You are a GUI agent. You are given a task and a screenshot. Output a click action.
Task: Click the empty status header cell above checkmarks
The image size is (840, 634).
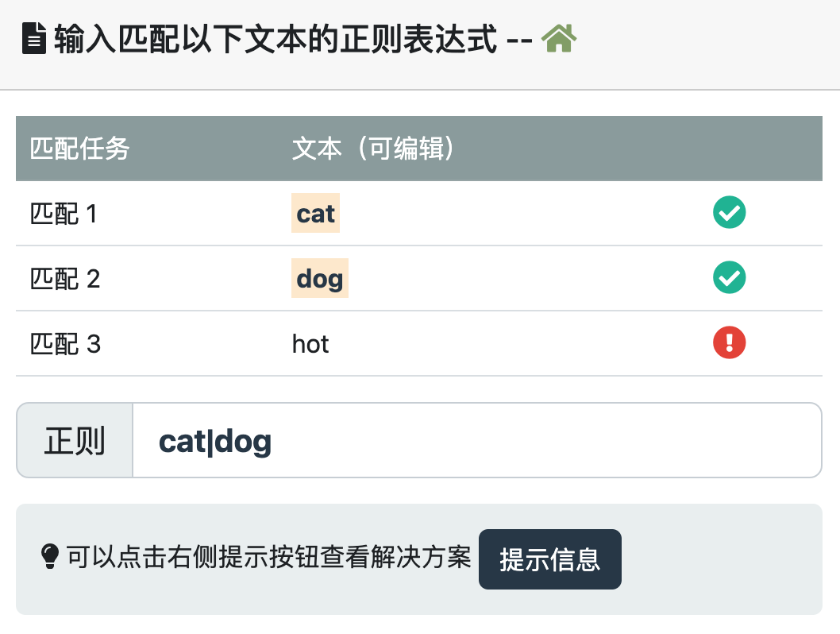(729, 149)
